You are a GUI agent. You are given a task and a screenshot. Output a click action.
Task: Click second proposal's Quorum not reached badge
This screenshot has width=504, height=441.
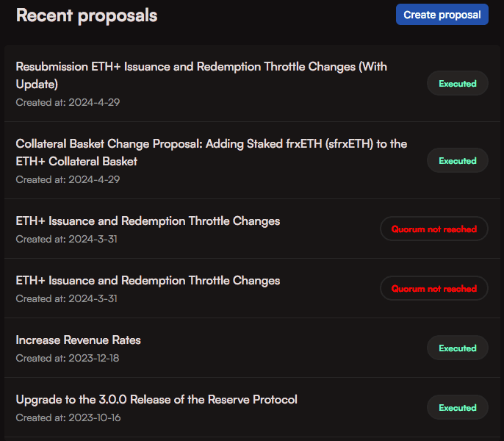point(433,289)
